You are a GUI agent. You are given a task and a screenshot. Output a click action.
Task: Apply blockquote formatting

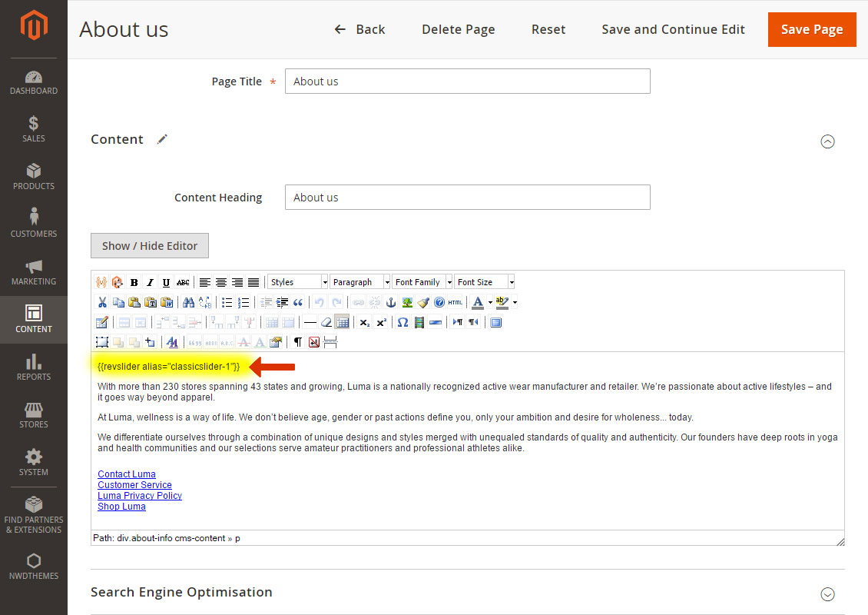click(298, 303)
